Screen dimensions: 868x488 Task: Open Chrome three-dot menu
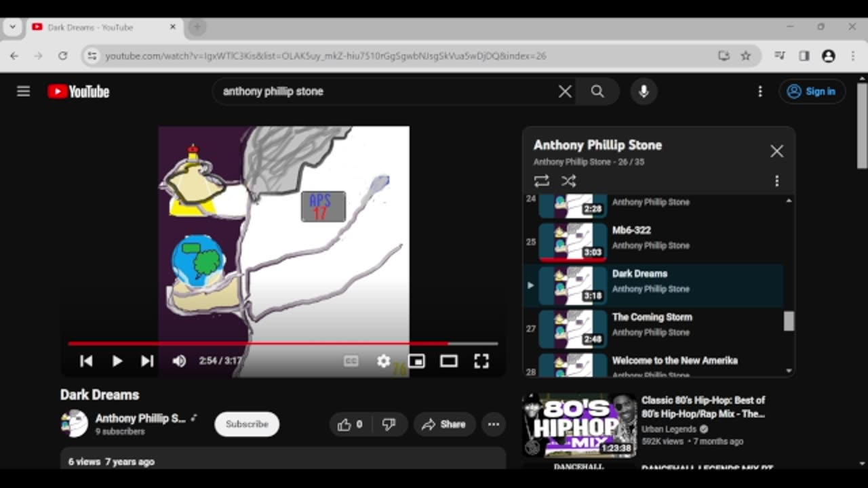[x=852, y=56]
